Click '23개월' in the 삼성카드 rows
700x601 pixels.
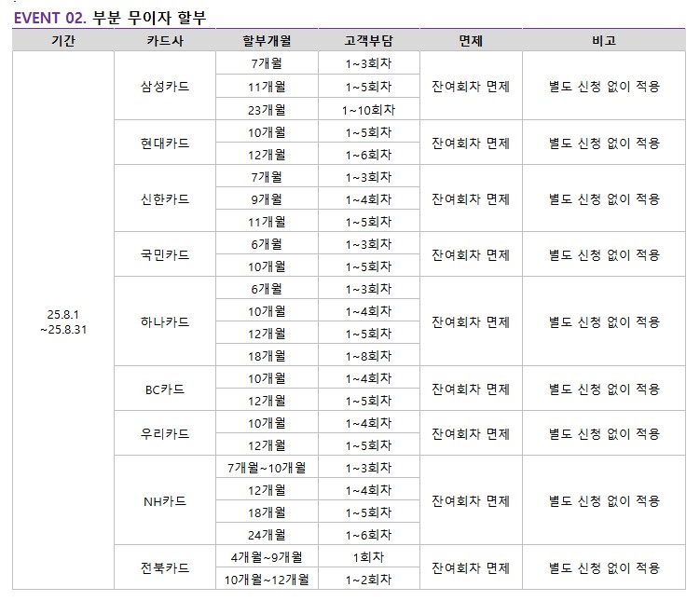pyautogui.click(x=267, y=110)
